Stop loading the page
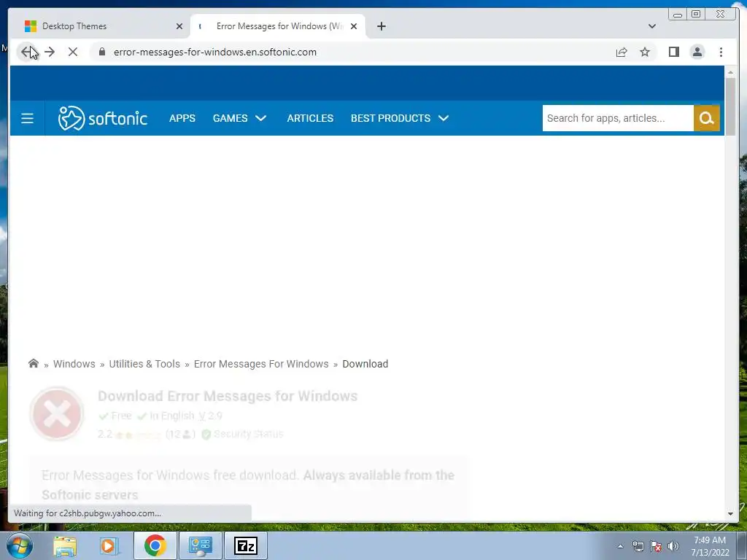 pos(73,52)
